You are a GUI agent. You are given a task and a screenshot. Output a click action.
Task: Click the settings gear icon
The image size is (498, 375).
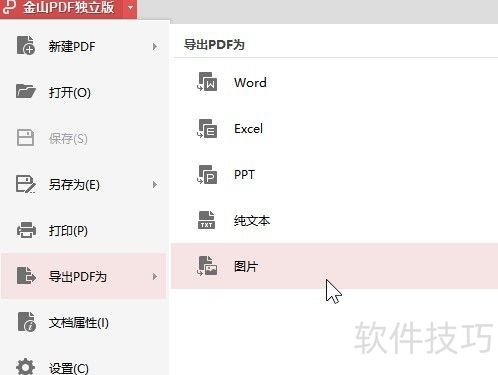(x=25, y=367)
